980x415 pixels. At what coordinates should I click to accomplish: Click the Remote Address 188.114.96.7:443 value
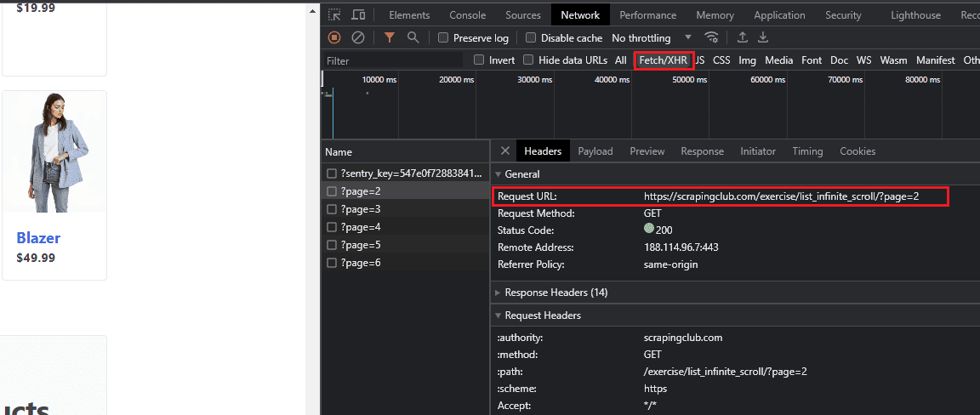(681, 247)
